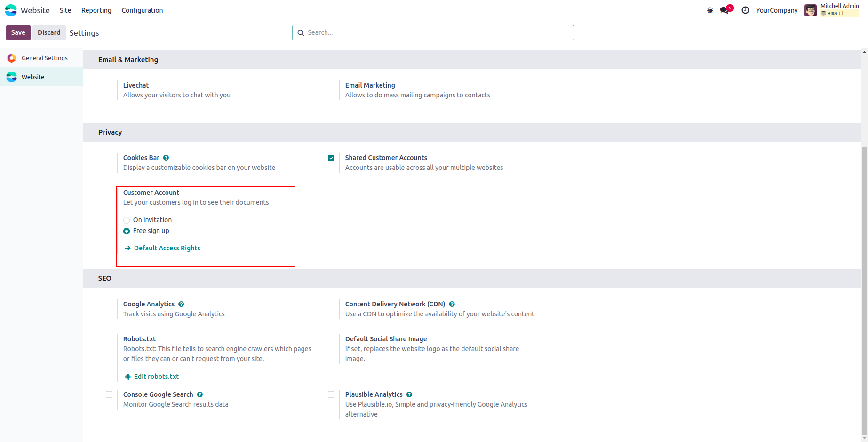Click the Plausible Analytics help icon
This screenshot has width=868, height=442.
click(409, 394)
